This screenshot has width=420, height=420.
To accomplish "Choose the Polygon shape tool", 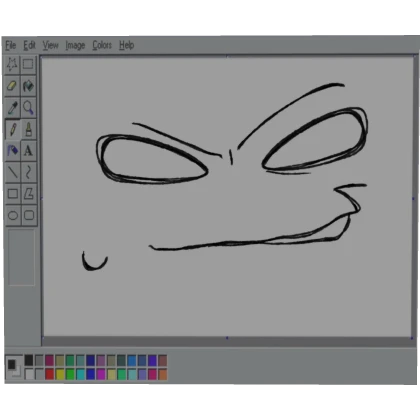I will [28, 194].
